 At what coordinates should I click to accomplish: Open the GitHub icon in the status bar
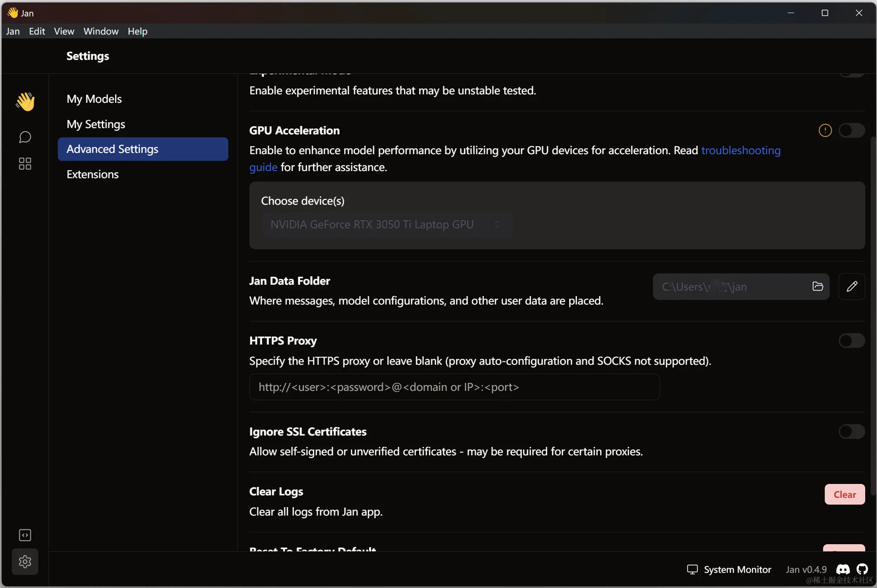click(862, 569)
